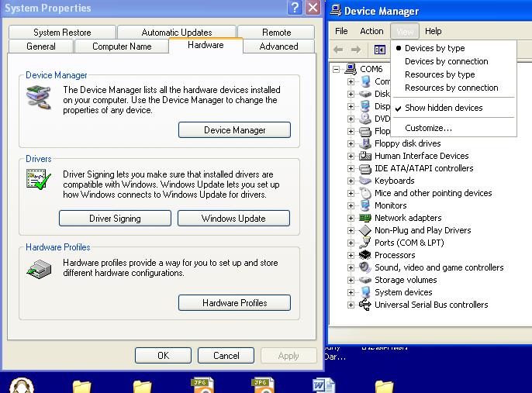This screenshot has height=393, width=532.
Task: Click the Device Manager title bar icon
Action: click(x=336, y=10)
